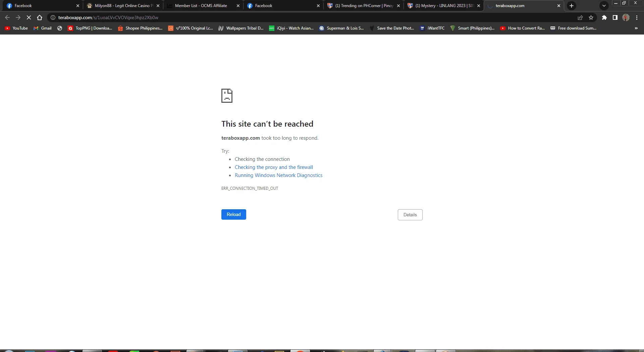Bookmark this tab with star icon

[x=591, y=17]
